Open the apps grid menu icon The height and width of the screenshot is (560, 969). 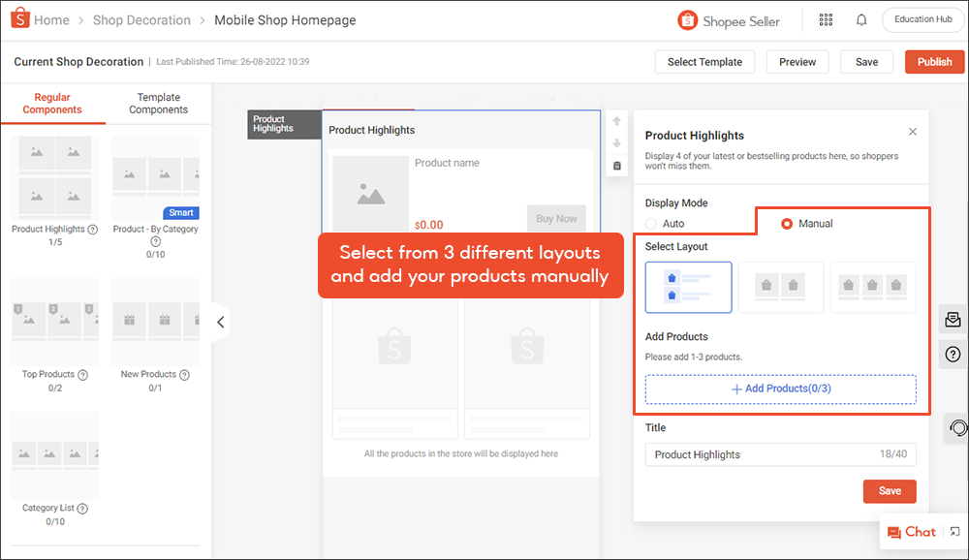coord(826,20)
